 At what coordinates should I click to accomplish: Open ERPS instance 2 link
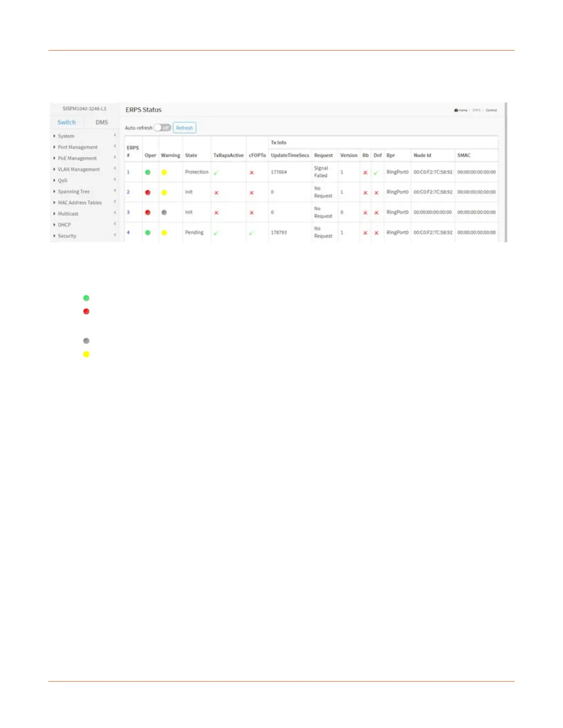point(128,192)
